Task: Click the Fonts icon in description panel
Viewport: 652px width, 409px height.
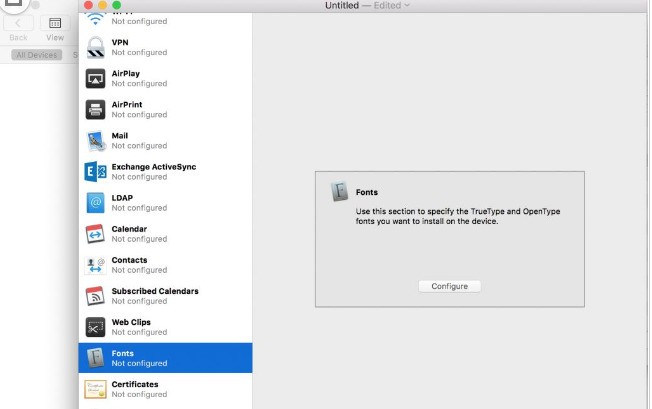Action: tap(339, 192)
